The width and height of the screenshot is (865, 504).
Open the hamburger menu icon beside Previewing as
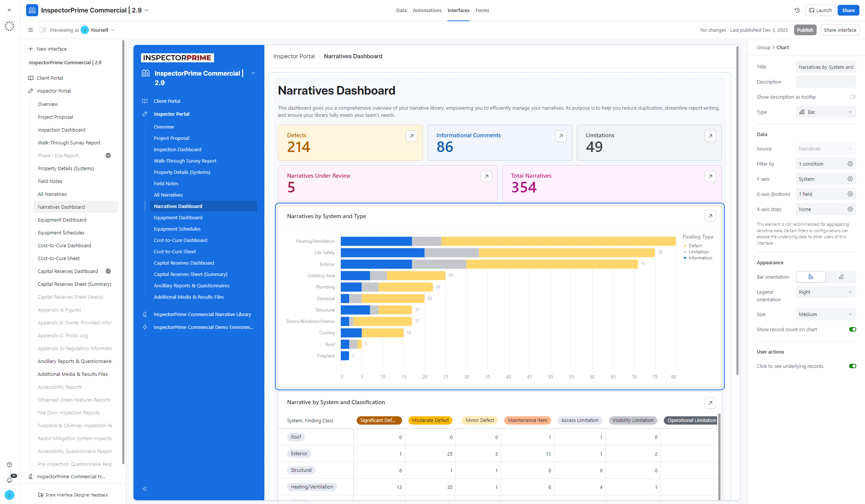pos(31,30)
